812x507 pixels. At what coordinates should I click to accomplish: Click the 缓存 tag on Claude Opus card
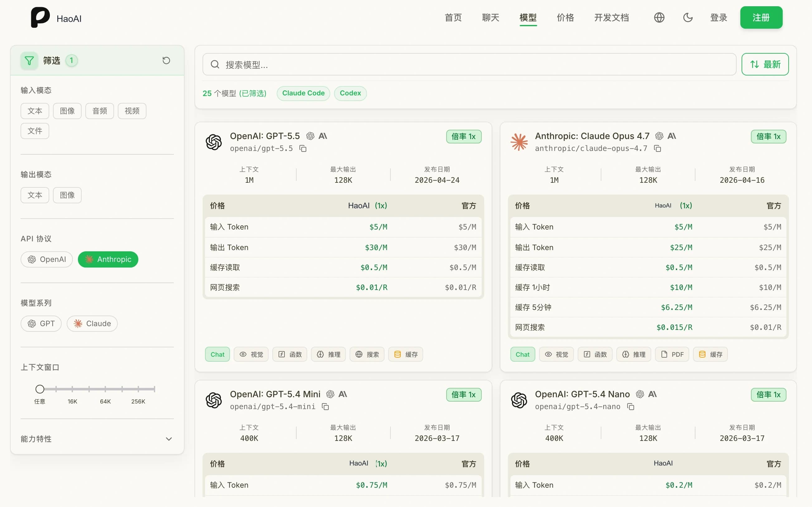[710, 355]
